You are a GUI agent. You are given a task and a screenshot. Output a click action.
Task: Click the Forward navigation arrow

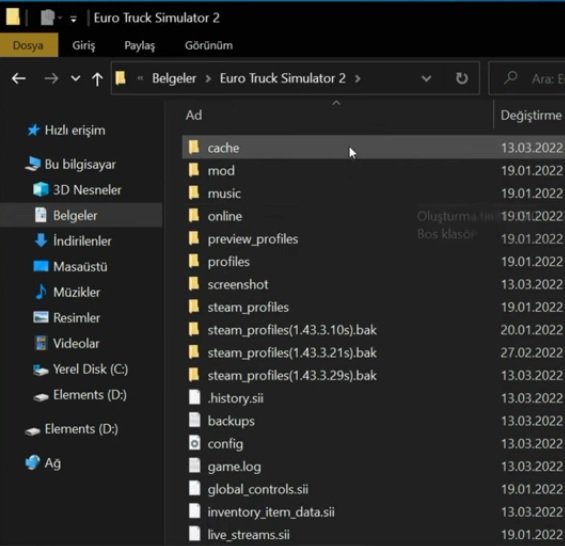[x=51, y=78]
